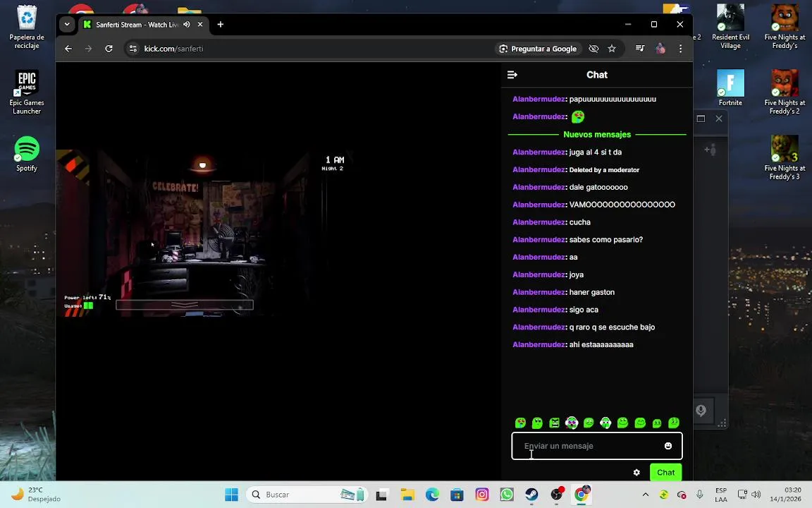Open File Explorer from the taskbar
Screen dimensions: 812x508
tap(407, 495)
